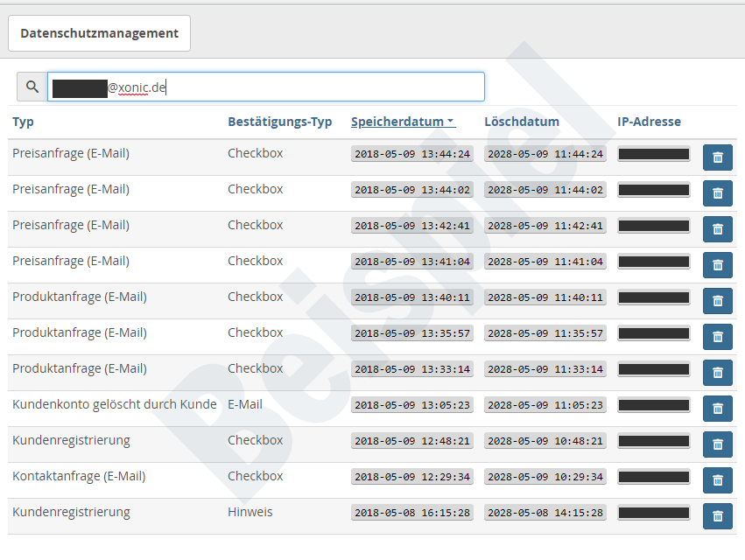This screenshot has width=745, height=560.
Task: Select Speicherdatum value 2018-05-08 16:15:28
Action: 412,513
